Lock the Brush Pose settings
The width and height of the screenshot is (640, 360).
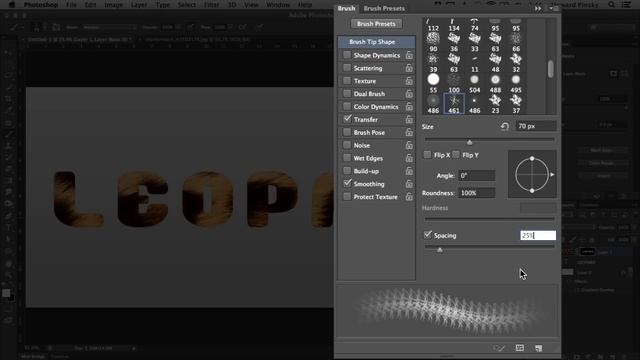[x=409, y=132]
